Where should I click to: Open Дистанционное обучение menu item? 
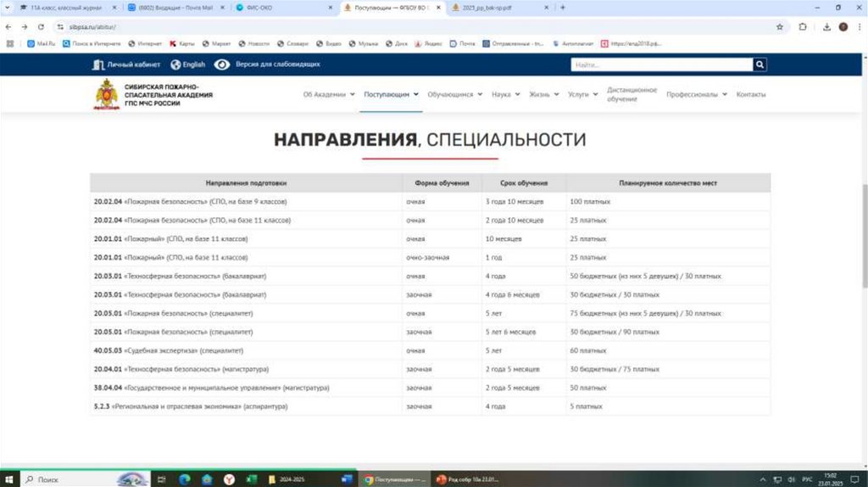[632, 94]
